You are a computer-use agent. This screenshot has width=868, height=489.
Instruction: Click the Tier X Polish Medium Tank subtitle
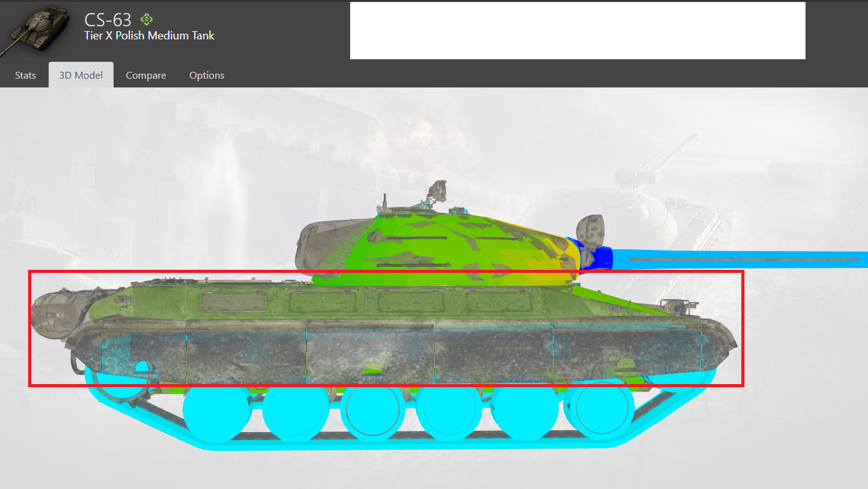[x=149, y=36]
